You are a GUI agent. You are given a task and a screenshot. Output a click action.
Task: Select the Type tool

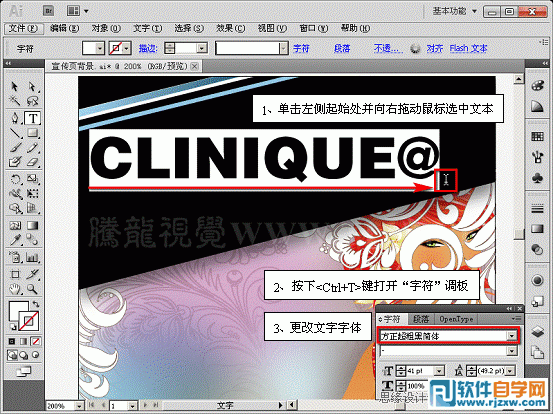pos(32,118)
